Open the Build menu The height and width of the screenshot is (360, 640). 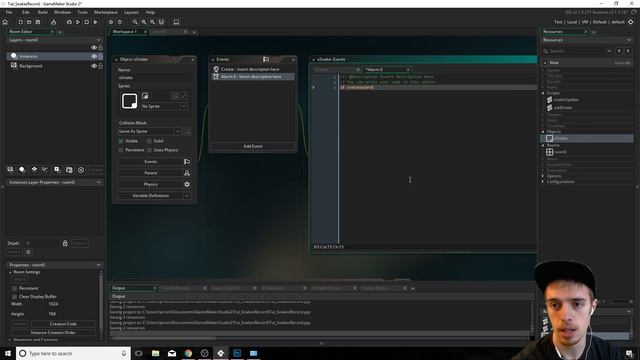[x=42, y=12]
